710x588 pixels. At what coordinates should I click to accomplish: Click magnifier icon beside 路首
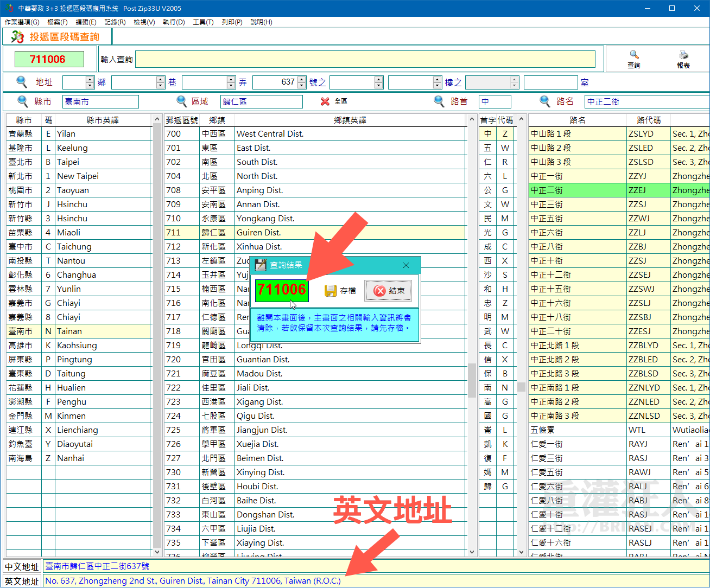(x=439, y=101)
